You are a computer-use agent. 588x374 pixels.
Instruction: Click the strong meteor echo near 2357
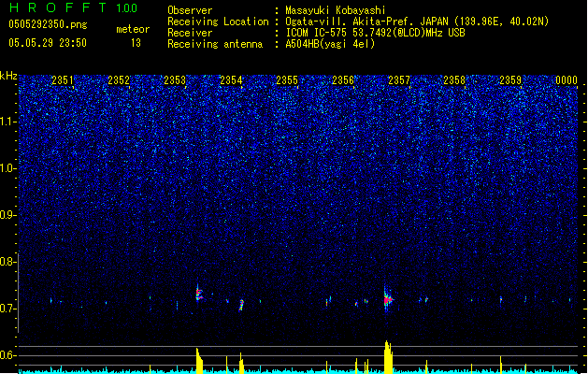(x=387, y=300)
